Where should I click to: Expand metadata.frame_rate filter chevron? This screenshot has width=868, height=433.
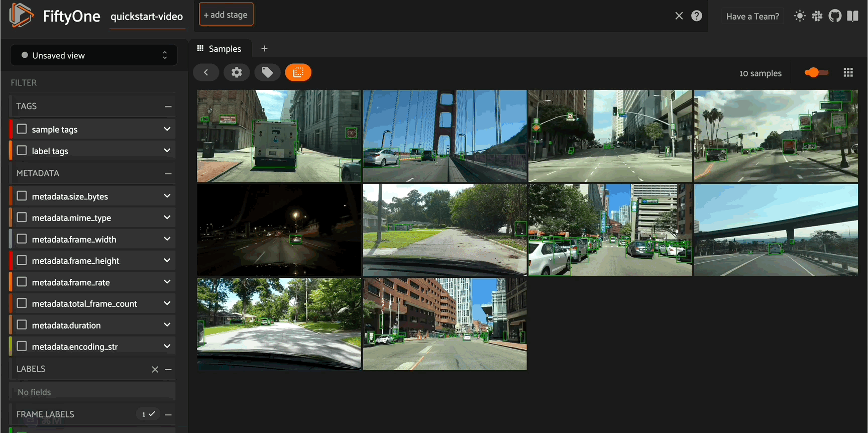point(167,282)
